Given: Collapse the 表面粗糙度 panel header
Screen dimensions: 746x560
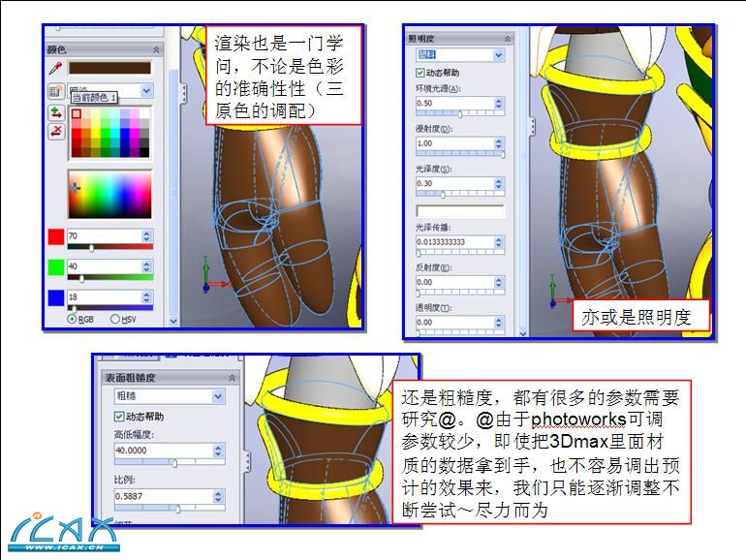Looking at the screenshot, I should (232, 378).
